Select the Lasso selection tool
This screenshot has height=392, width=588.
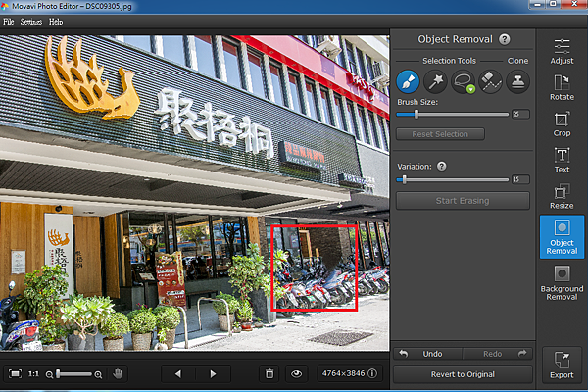point(464,81)
